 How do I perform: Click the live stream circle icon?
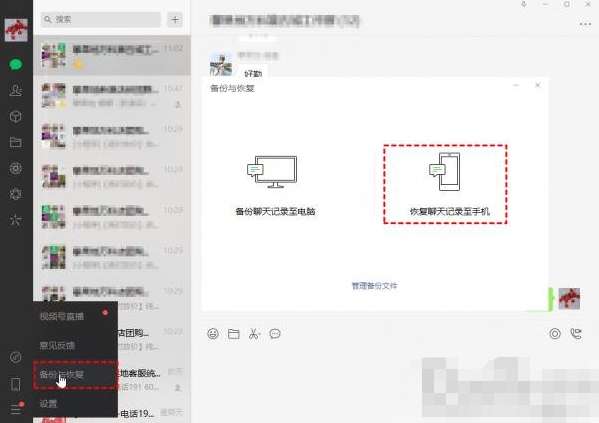555,334
